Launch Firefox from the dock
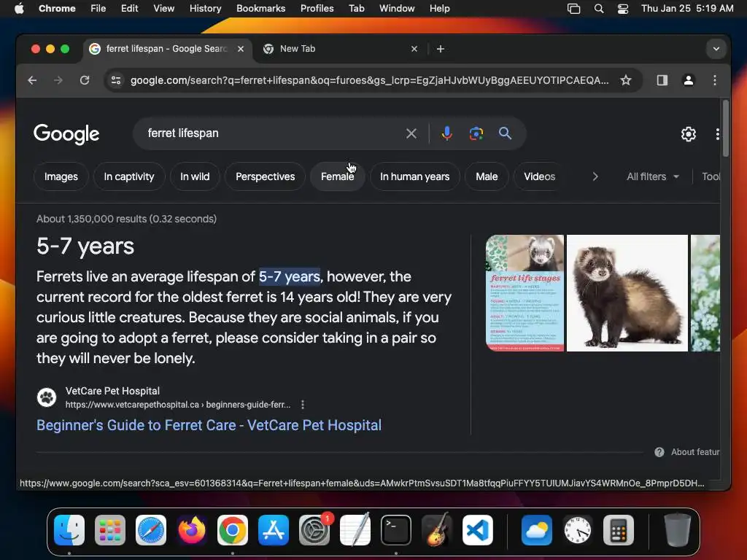747x560 pixels. (x=192, y=530)
